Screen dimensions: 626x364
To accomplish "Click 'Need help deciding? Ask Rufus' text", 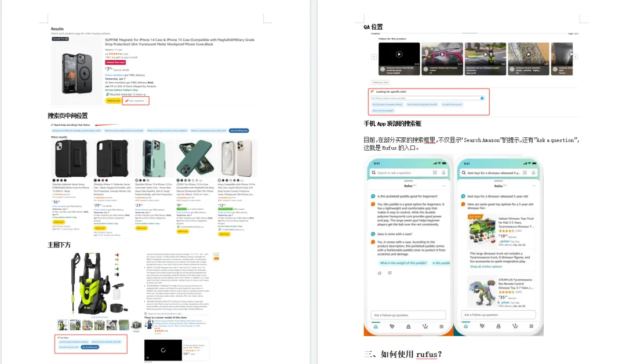I will pyautogui.click(x=72, y=125).
